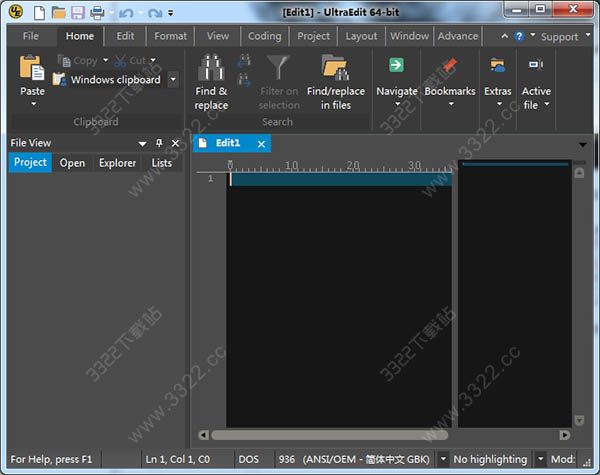600x475 pixels.
Task: Open quick access toolbar customize arrow
Action: click(171, 13)
